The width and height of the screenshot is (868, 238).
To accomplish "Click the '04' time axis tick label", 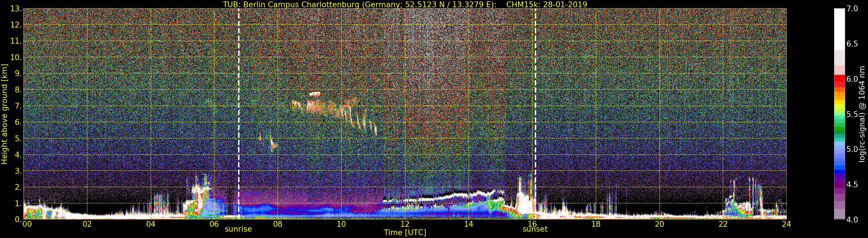I will pos(151,224).
